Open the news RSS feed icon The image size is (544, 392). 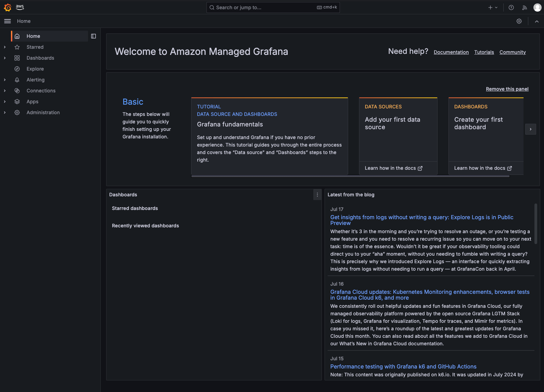point(525,7)
